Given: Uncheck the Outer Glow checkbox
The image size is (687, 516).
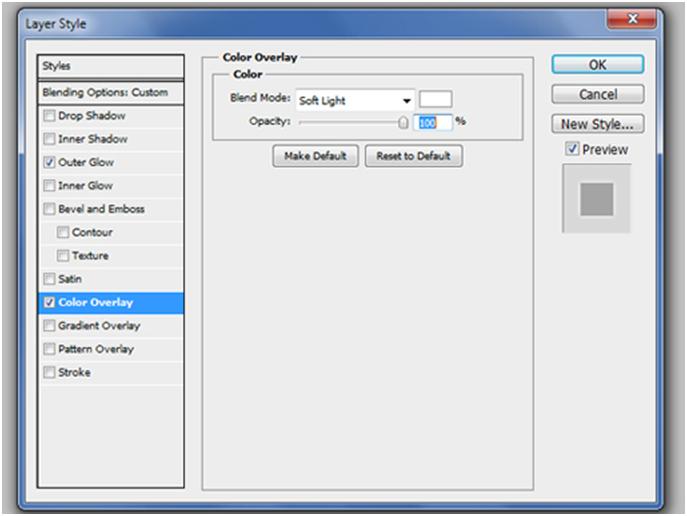Looking at the screenshot, I should coord(49,162).
